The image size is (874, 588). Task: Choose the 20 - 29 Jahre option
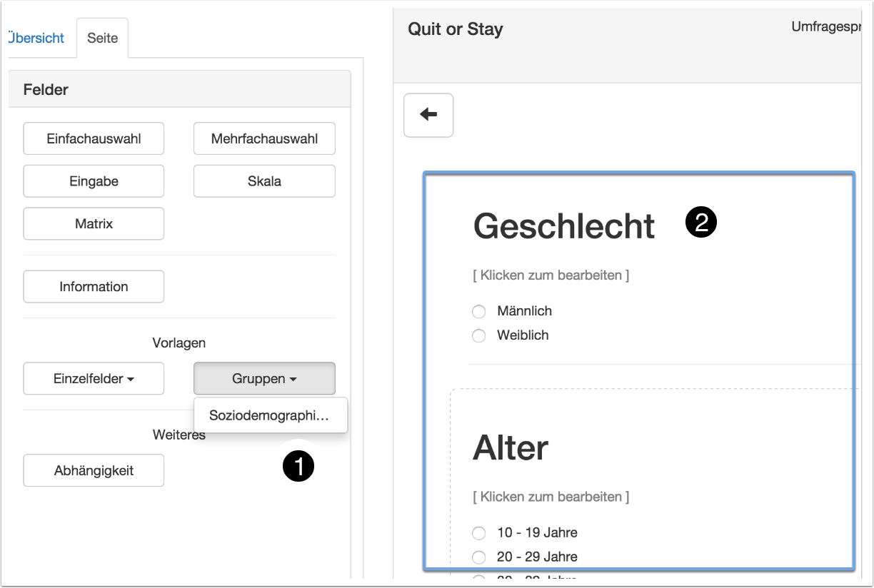coord(479,557)
